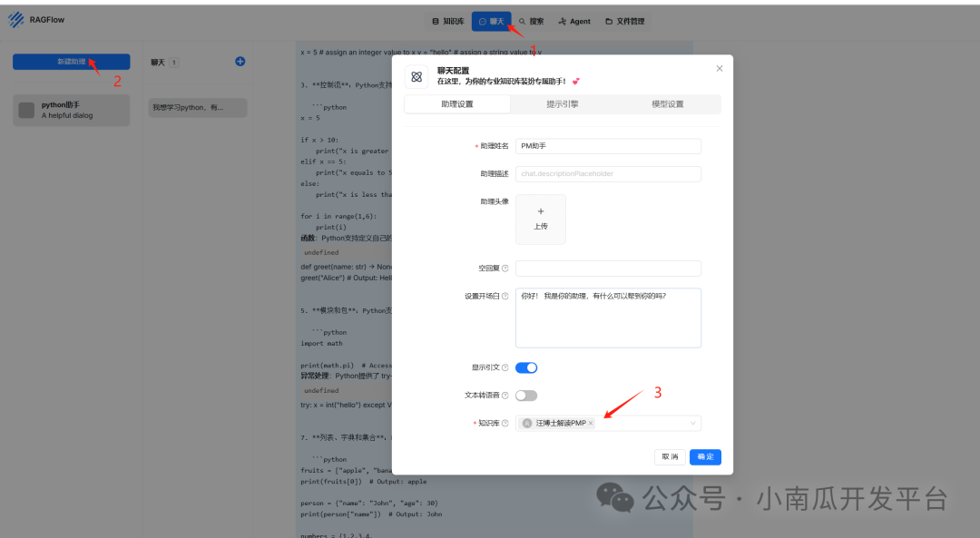Close the 聊天配置 dialog

tap(720, 69)
